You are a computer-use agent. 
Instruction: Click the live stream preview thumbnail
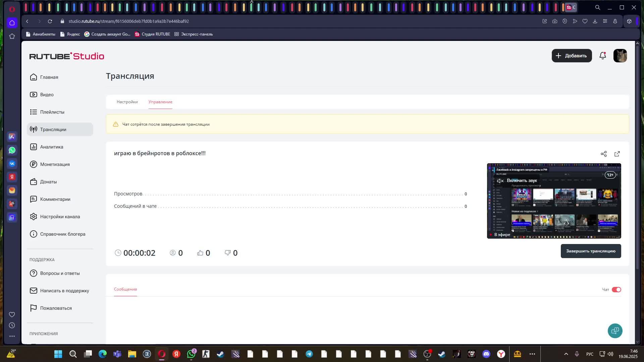tap(554, 201)
